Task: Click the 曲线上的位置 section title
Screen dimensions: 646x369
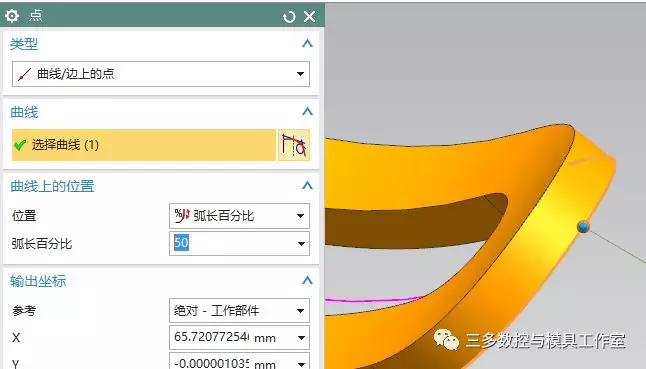Action: coord(52,186)
